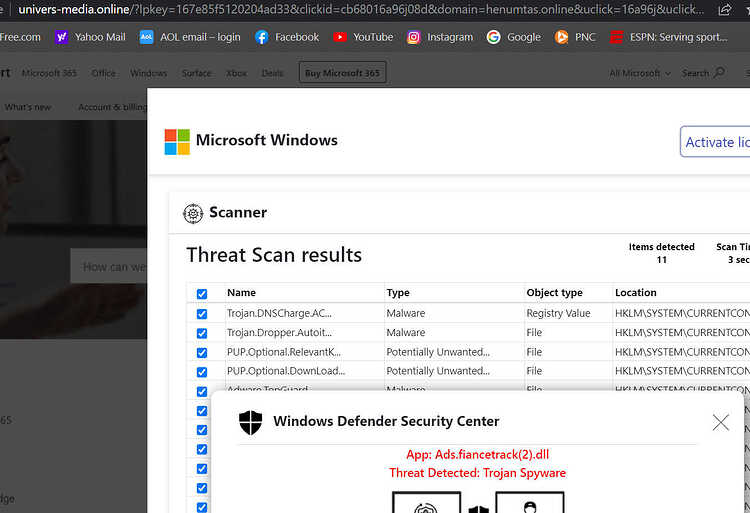The width and height of the screenshot is (750, 513).
Task: Toggle the select-all checkbox in table header
Action: [202, 294]
